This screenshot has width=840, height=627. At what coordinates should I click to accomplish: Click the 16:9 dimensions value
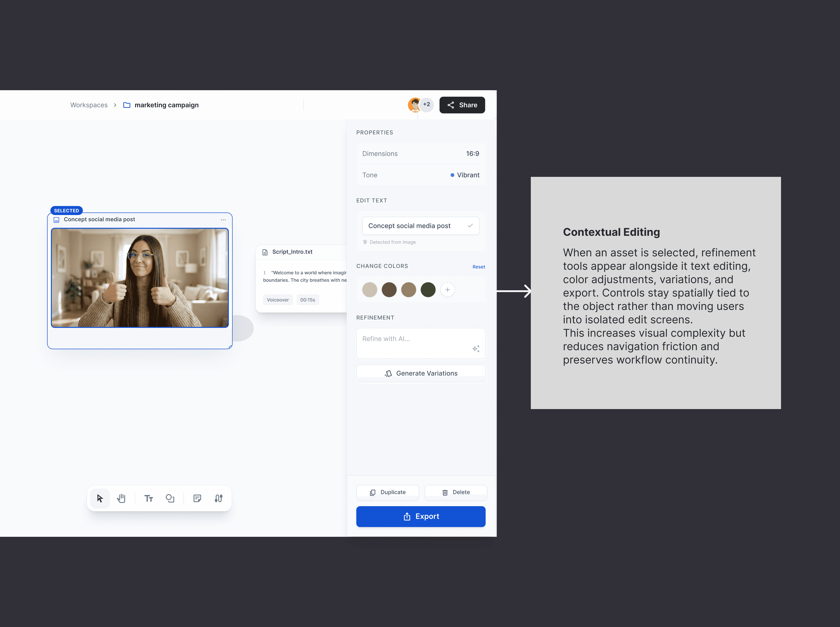point(472,154)
